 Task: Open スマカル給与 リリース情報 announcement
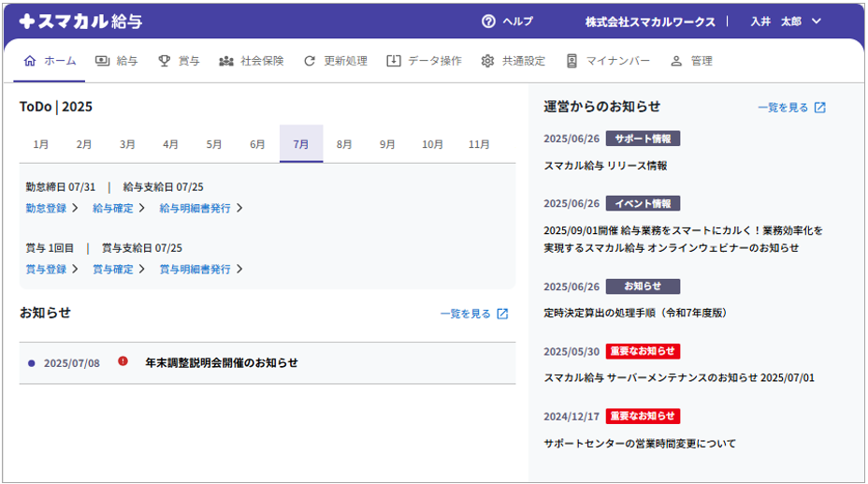[x=605, y=166]
